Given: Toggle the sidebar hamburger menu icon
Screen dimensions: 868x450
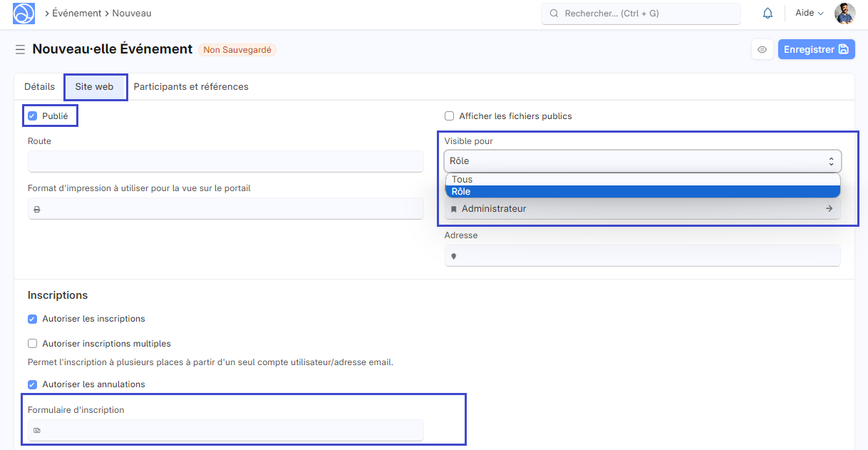Looking at the screenshot, I should pos(20,50).
